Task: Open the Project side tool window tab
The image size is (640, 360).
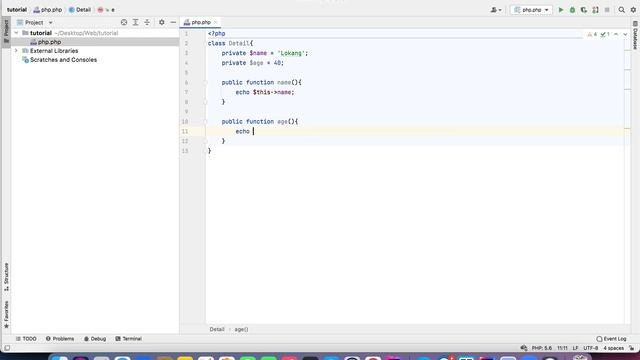Action: (x=6, y=32)
